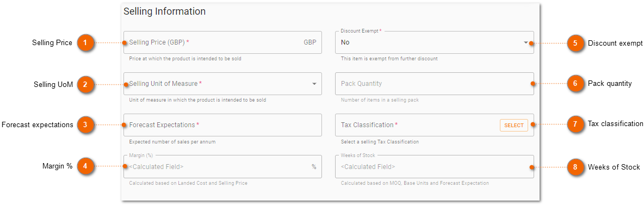The height and width of the screenshot is (206, 644).
Task: Click orange callout marker number 5
Action: [575, 43]
